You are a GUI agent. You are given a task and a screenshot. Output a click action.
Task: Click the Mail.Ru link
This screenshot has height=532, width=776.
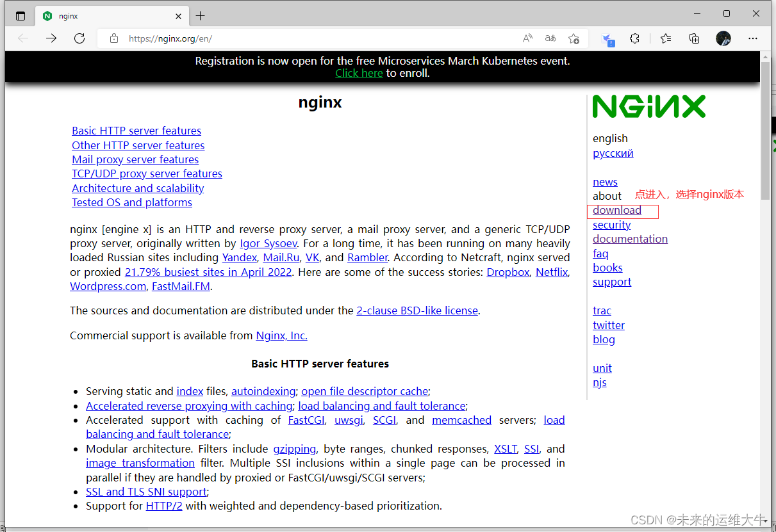tap(281, 257)
